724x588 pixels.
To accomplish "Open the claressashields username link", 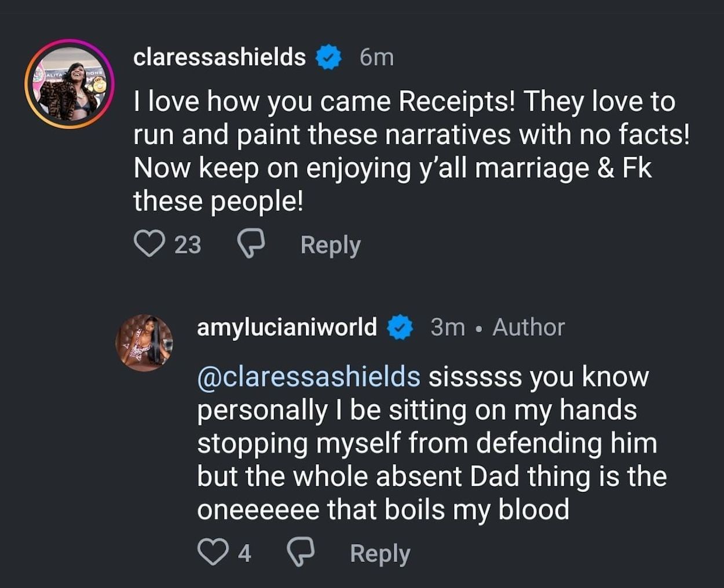I will pos(220,57).
